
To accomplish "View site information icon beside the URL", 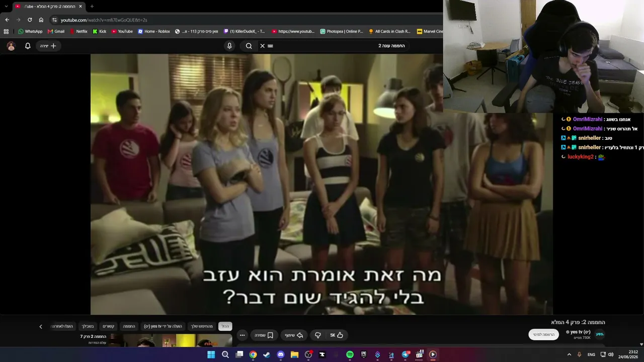I will tap(54, 20).
